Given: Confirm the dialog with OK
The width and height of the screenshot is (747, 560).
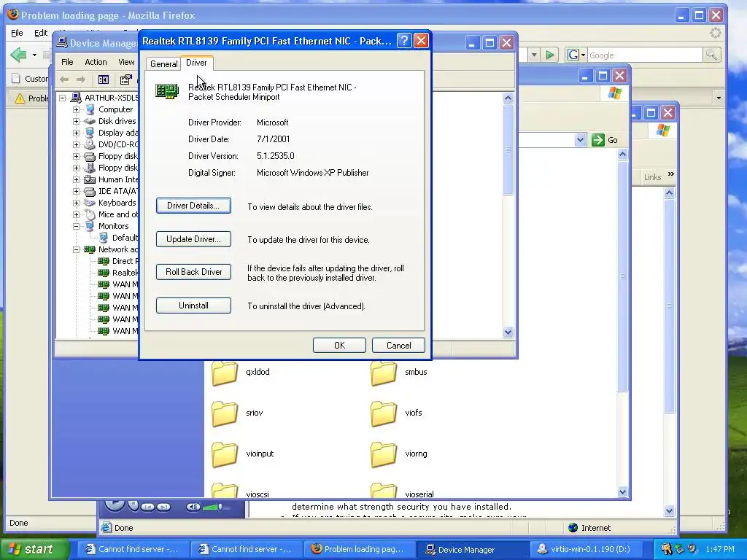Looking at the screenshot, I should 339,345.
